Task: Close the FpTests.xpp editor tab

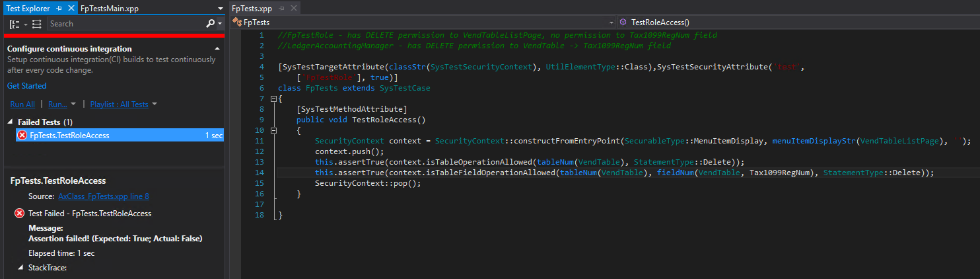Action: 293,9
